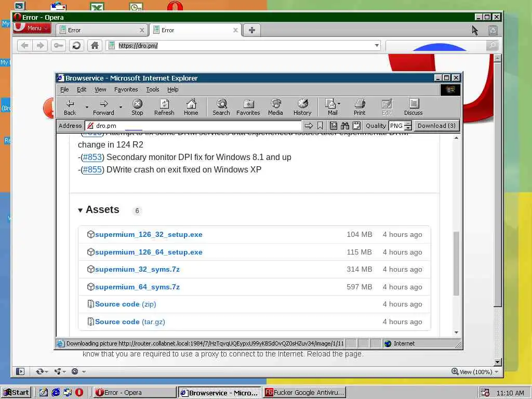Open Opera Turbo dropdown in status bar
This screenshot has height=399, width=532.
point(78,371)
